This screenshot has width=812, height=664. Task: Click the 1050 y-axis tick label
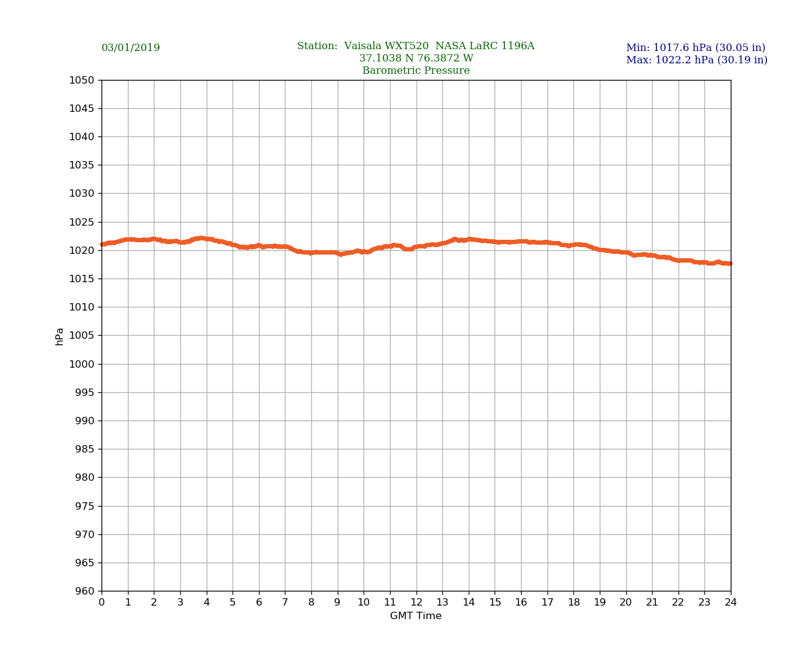click(x=82, y=80)
